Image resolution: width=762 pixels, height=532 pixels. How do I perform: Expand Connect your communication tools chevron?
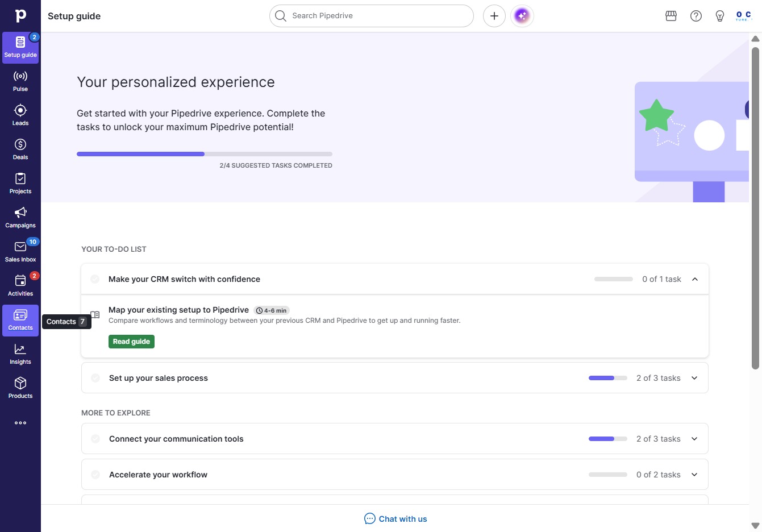(694, 439)
